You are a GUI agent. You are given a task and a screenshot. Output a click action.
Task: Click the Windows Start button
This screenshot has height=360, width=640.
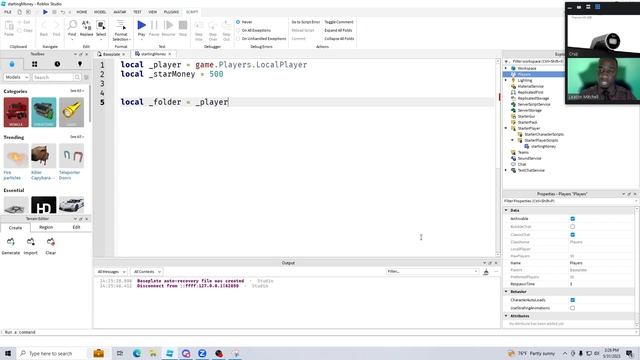pyautogui.click(x=8, y=353)
